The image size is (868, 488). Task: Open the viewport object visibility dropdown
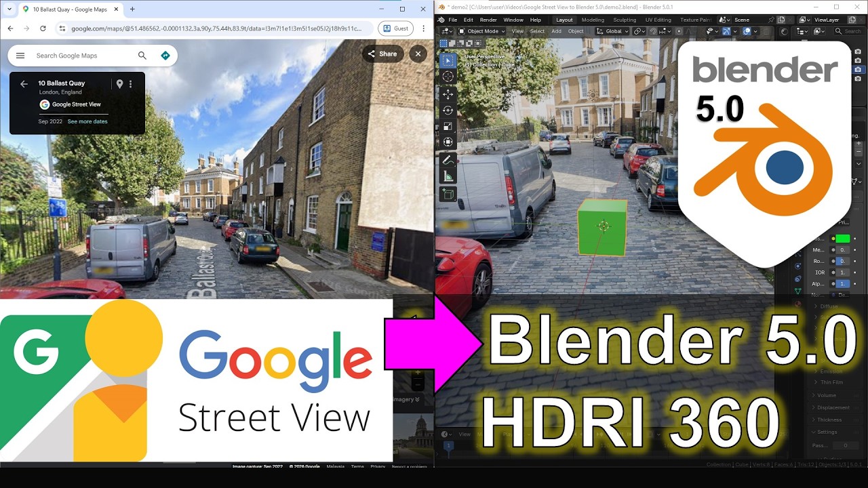pyautogui.click(x=712, y=31)
